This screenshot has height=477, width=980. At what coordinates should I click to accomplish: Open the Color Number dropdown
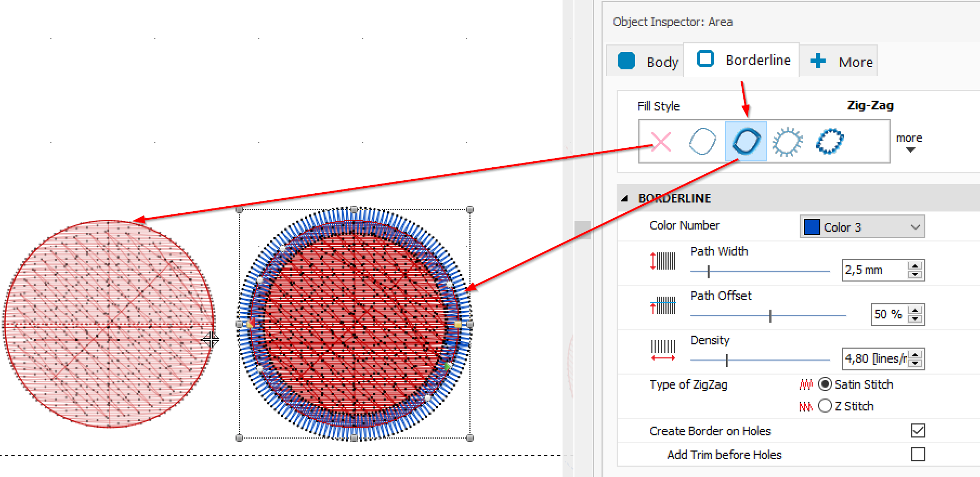pos(863,227)
